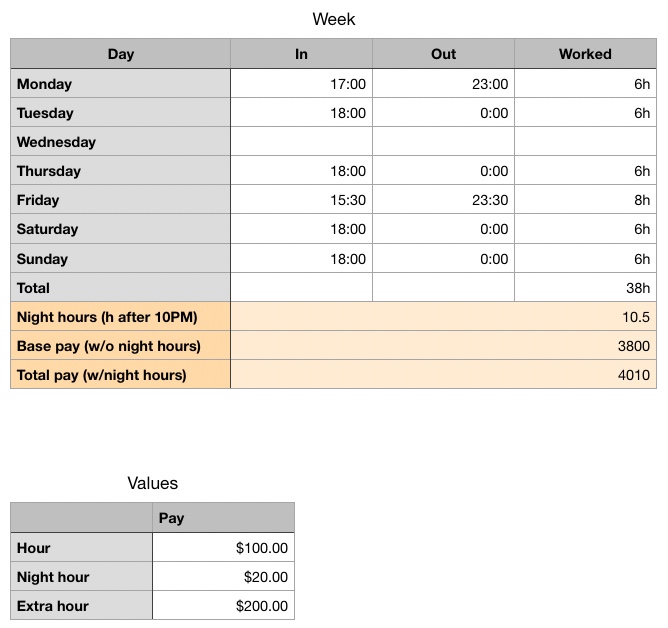Click the Total pay value 4010

(633, 375)
